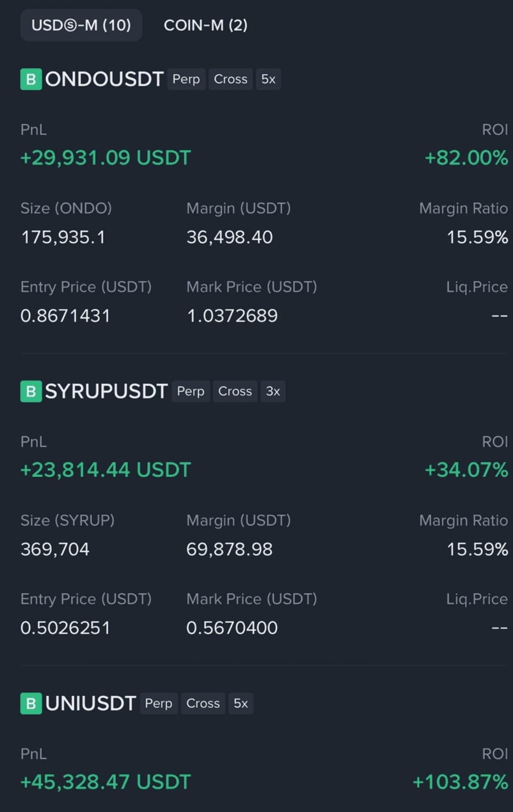
Task: Open the ONDOUSDT position title
Action: coord(104,79)
